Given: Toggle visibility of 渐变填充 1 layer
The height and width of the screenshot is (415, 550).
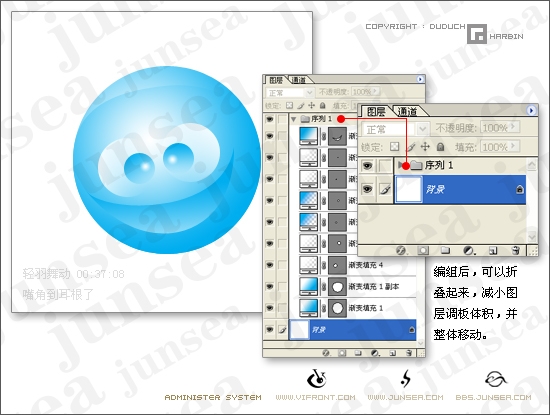Looking at the screenshot, I should [x=269, y=308].
